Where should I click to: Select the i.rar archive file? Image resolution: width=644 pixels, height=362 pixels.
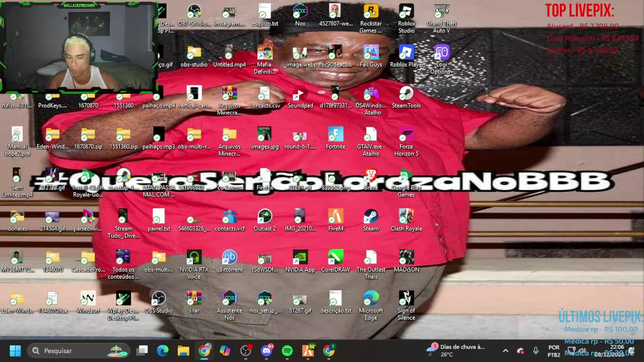[194, 303]
